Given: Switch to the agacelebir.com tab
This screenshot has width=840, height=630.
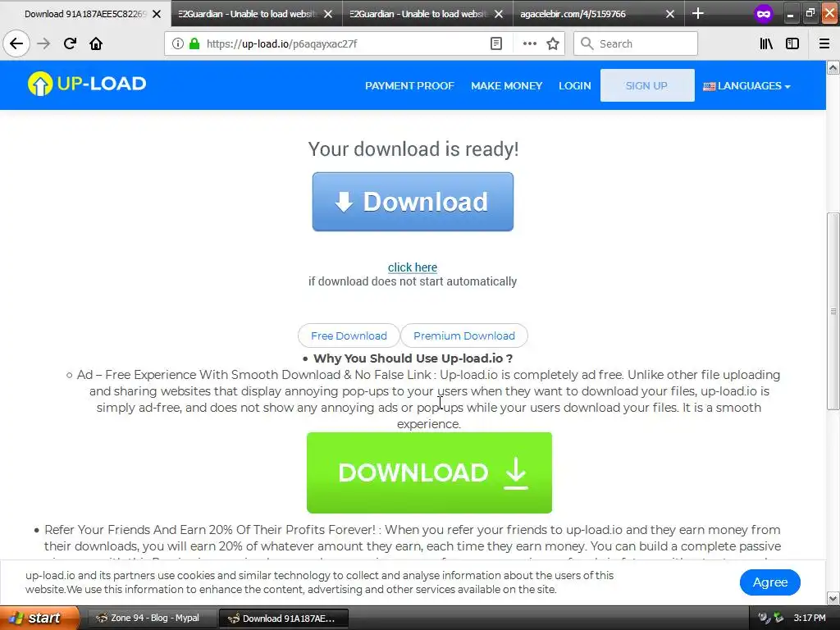Looking at the screenshot, I should [x=598, y=14].
